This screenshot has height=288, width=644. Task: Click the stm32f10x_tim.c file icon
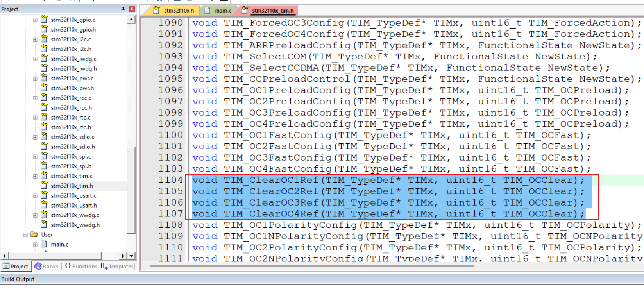pyautogui.click(x=44, y=175)
